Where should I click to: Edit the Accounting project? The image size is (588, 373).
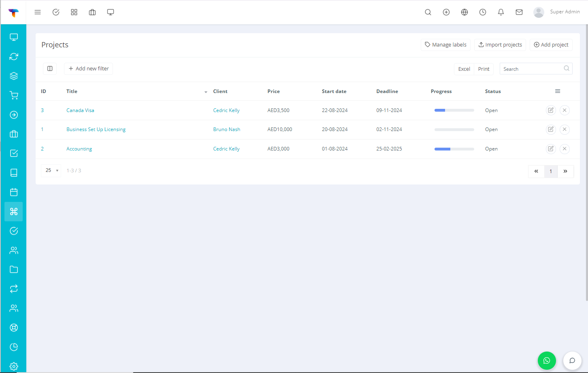pos(551,149)
